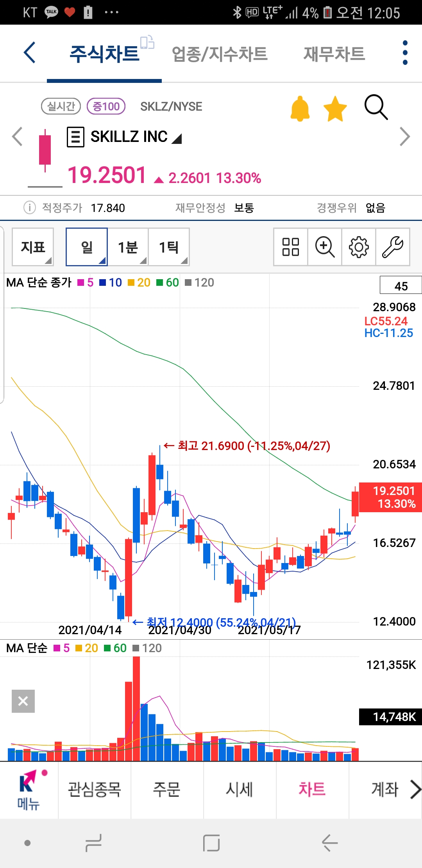This screenshot has height=868, width=422.
Task: Edit the 45 candle count field
Action: tap(401, 285)
